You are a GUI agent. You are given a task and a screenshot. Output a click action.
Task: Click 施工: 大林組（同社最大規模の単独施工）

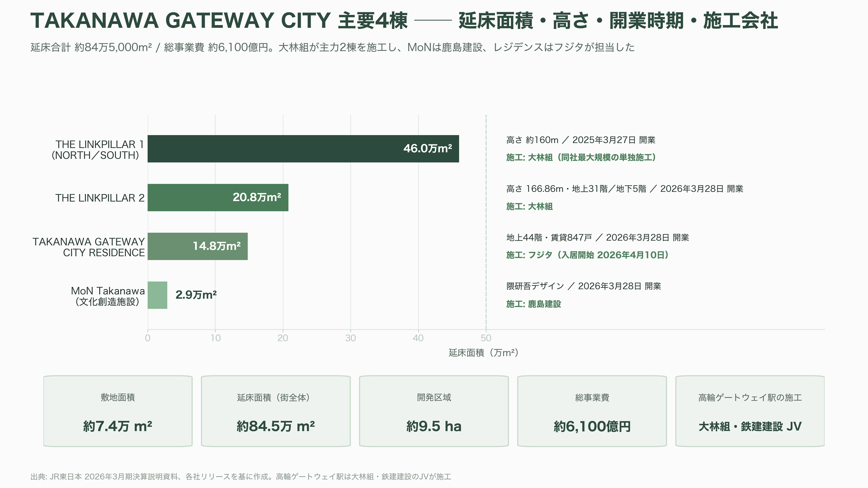point(582,157)
